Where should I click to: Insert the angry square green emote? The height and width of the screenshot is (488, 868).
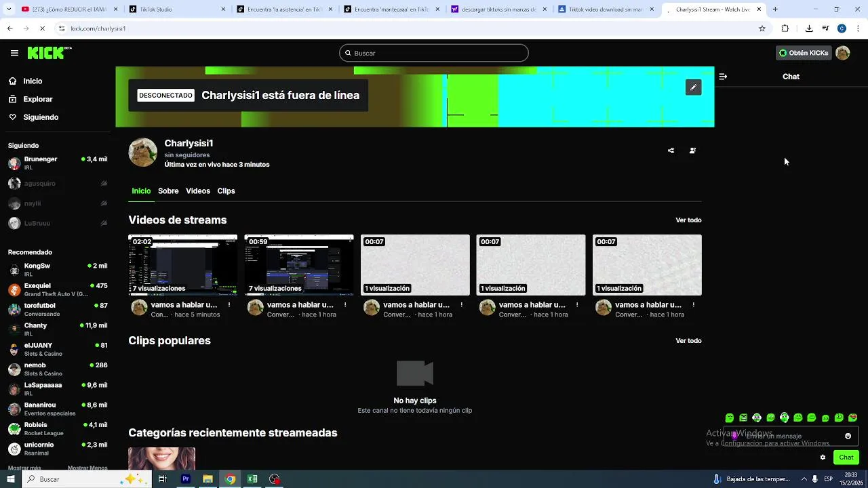pyautogui.click(x=743, y=418)
